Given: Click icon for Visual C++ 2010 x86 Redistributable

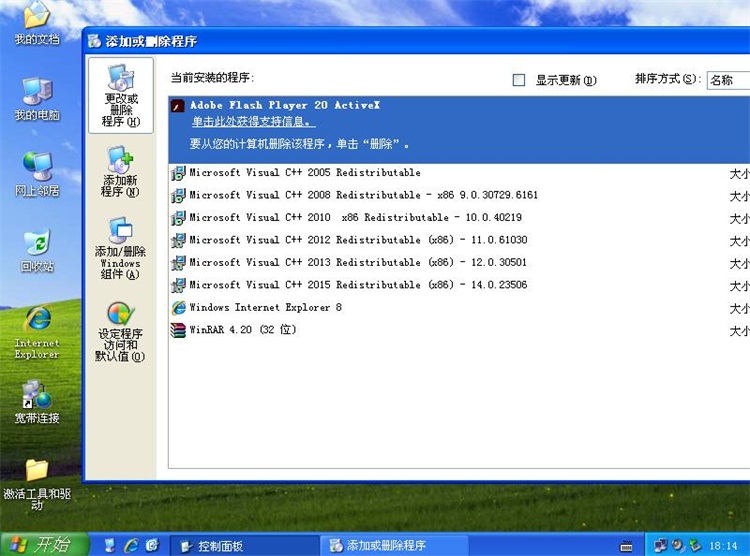Looking at the screenshot, I should coord(178,218).
